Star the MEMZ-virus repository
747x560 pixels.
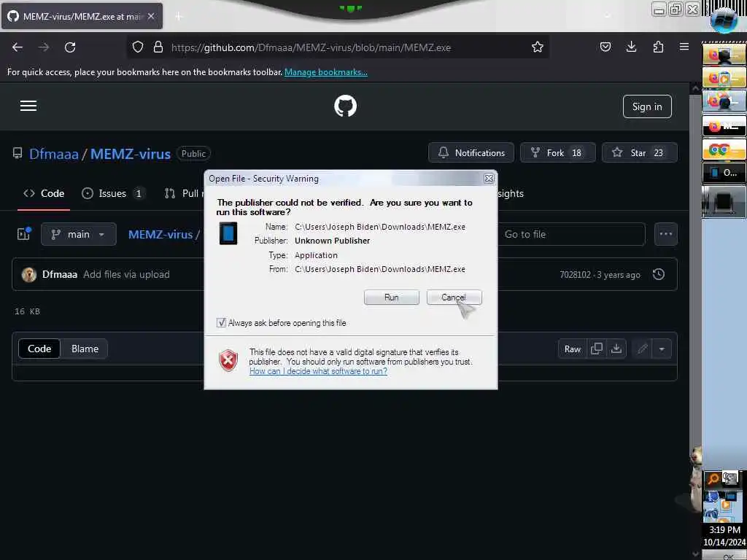pyautogui.click(x=639, y=152)
